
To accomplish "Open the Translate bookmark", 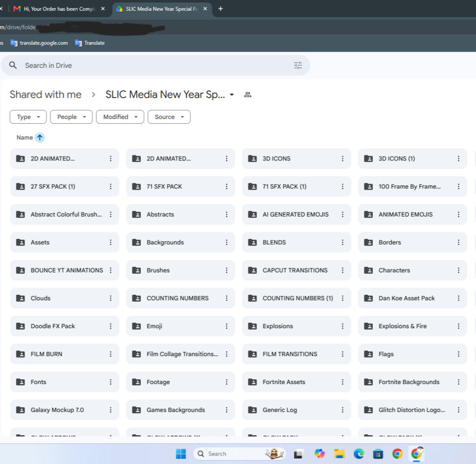I will (x=90, y=43).
